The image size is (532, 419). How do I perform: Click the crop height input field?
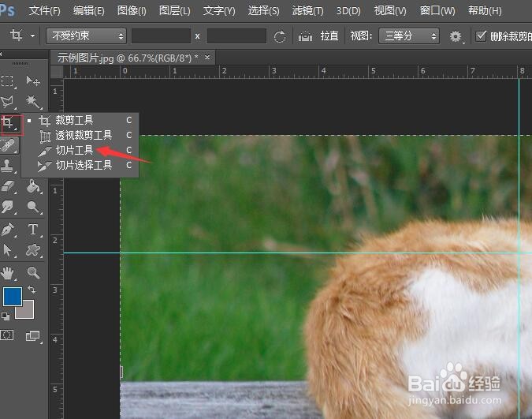coord(236,36)
